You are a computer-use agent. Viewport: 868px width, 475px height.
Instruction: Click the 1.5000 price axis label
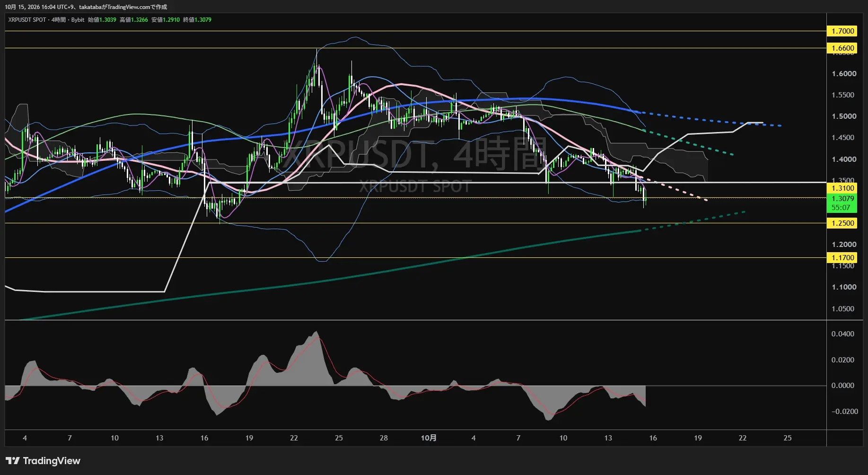point(844,116)
